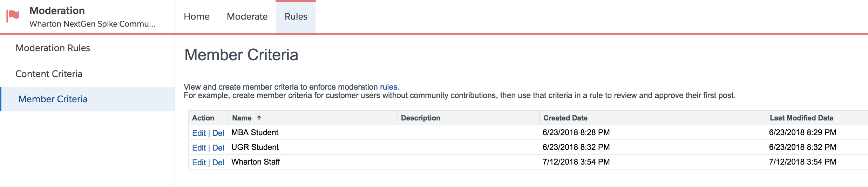Image resolution: width=868 pixels, height=187 pixels.
Task: Go to Content Criteria in the sidebar
Action: pos(49,74)
